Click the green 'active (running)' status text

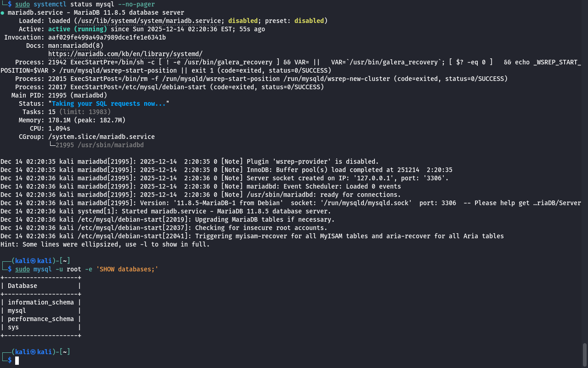[x=77, y=29]
